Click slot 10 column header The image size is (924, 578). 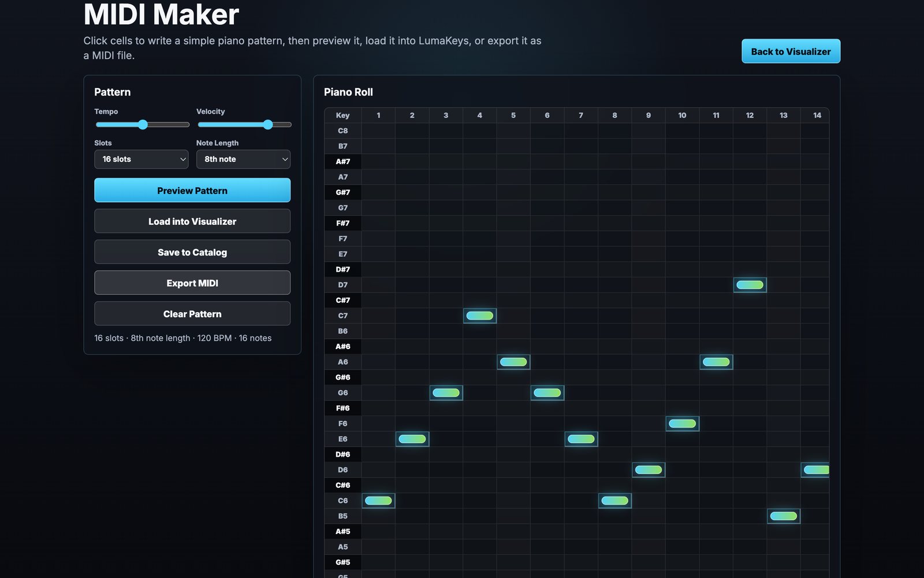[x=683, y=115]
